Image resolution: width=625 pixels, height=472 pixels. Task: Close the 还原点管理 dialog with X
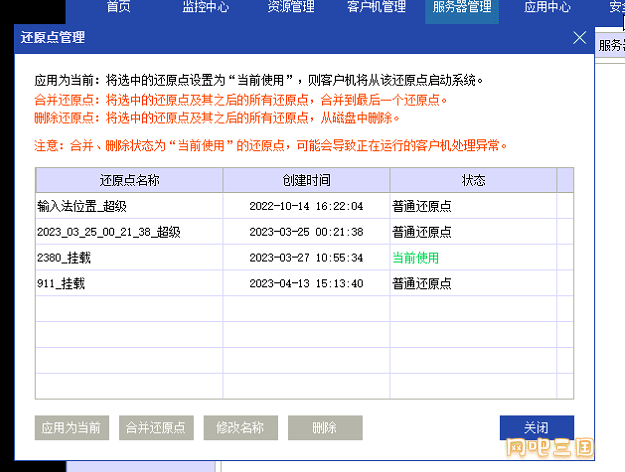(579, 38)
